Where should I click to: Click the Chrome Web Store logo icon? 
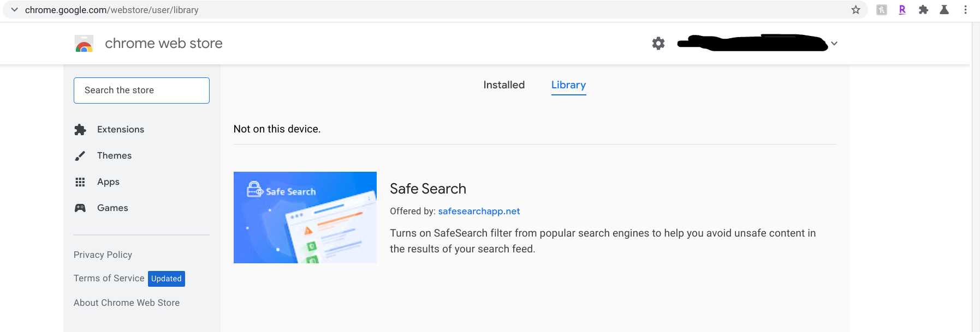(84, 44)
